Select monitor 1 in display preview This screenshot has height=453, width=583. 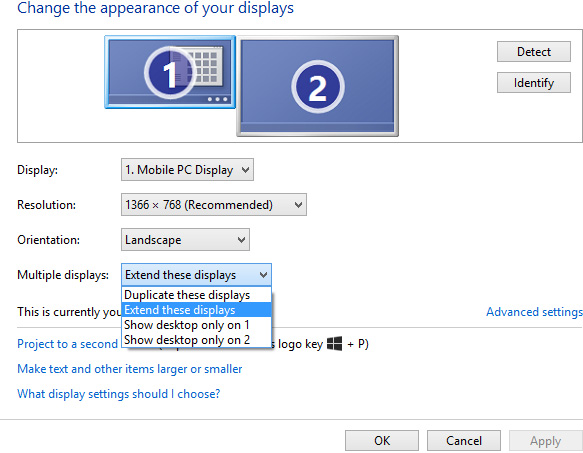[x=170, y=72]
